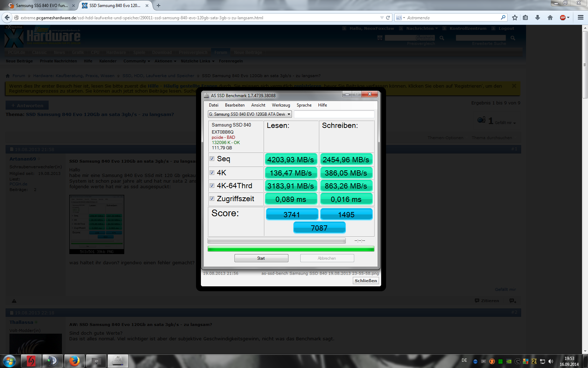This screenshot has width=588, height=368.
Task: Open a new tab with the plus icon
Action: 159,6
